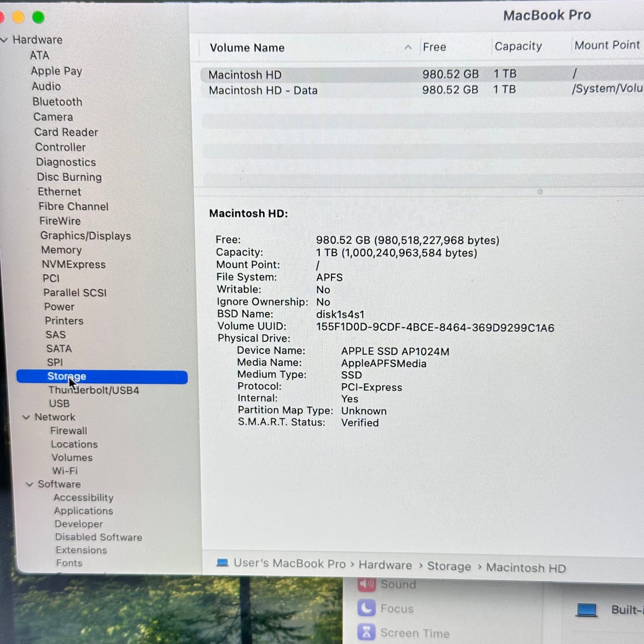The width and height of the screenshot is (644, 644).
Task: Select PCI in the Hardware list
Action: tap(51, 278)
